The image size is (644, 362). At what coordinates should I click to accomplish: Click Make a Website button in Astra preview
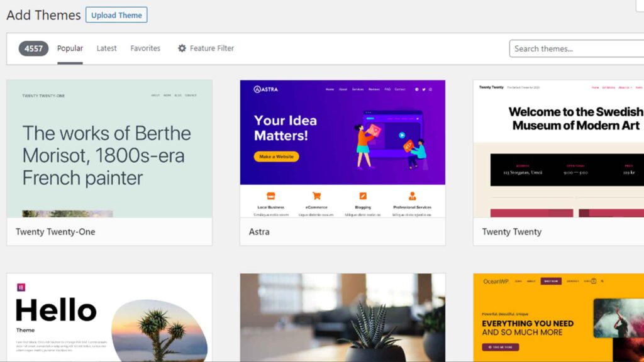[x=277, y=156]
